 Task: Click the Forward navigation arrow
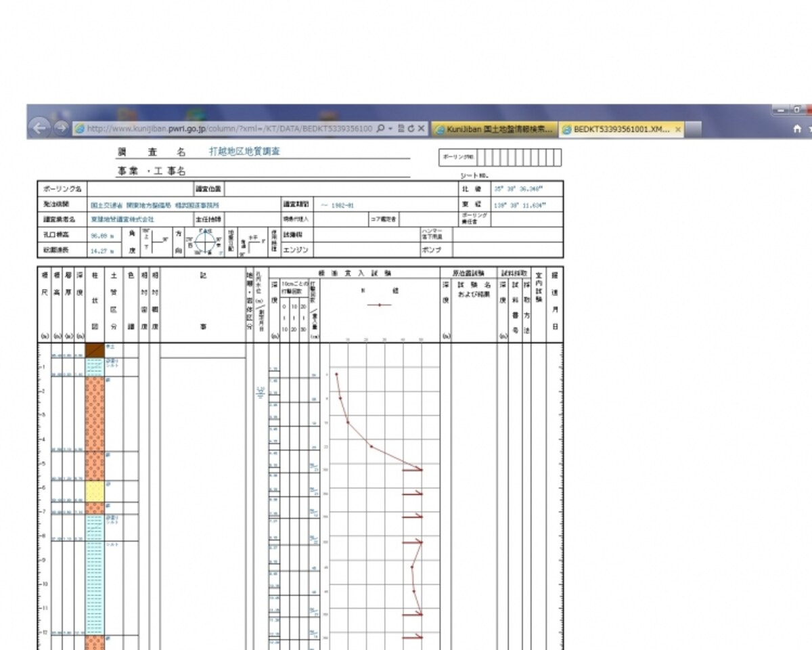[60, 128]
